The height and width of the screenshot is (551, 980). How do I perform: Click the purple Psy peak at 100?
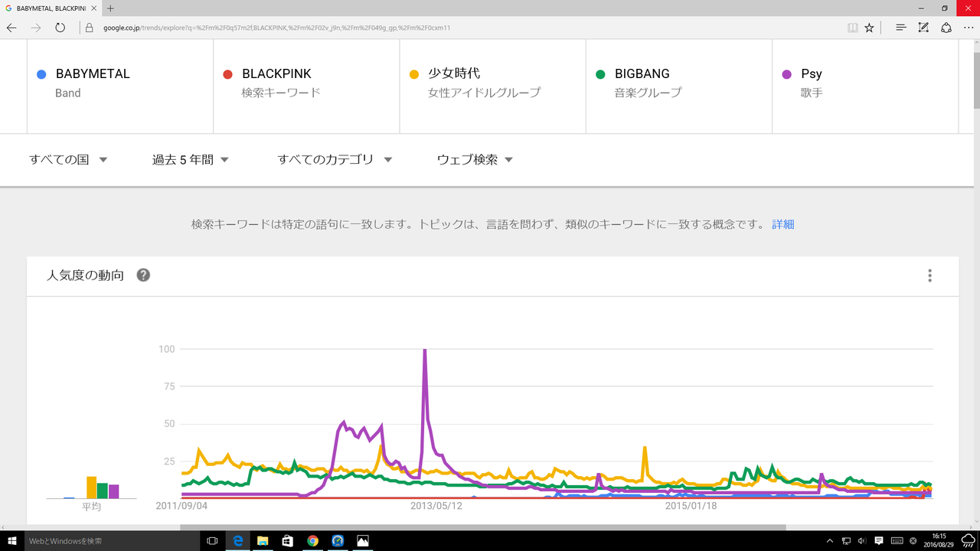(x=424, y=350)
